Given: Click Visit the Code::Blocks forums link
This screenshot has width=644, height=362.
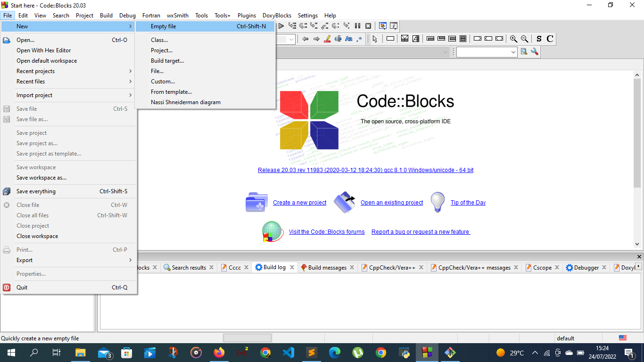Looking at the screenshot, I should pos(327,232).
